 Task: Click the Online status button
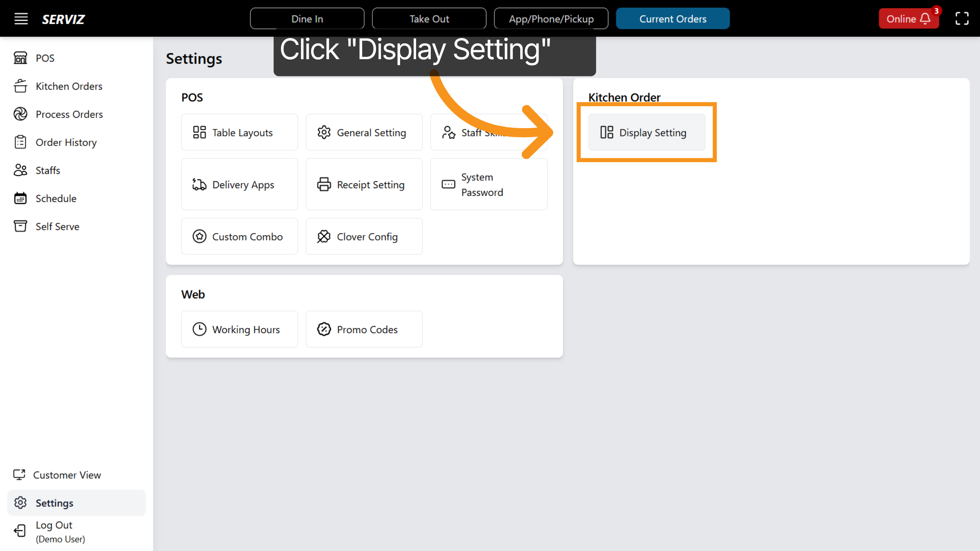[902, 18]
